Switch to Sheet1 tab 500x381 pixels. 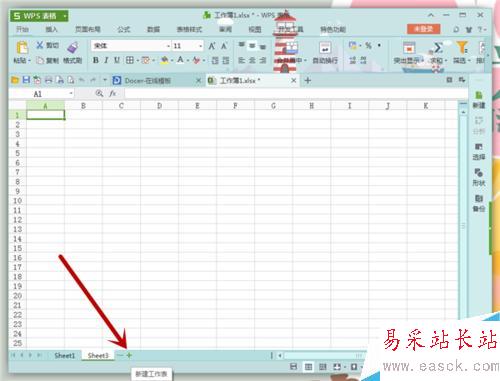(65, 356)
